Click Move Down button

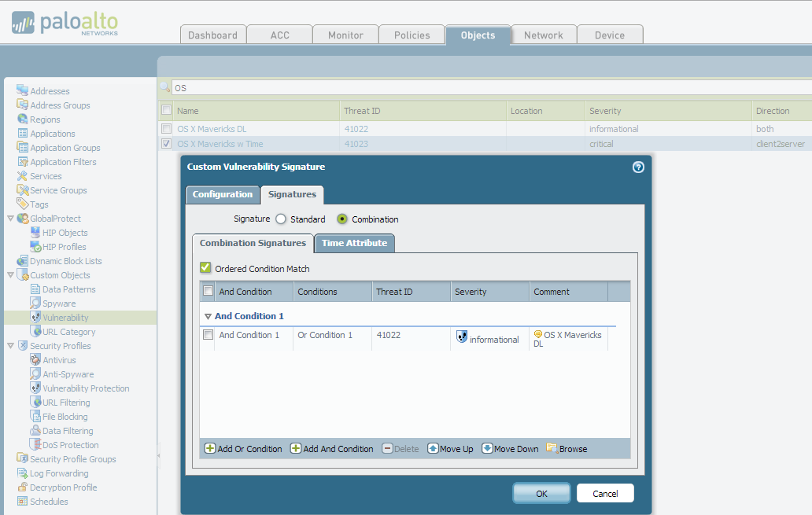pos(510,449)
